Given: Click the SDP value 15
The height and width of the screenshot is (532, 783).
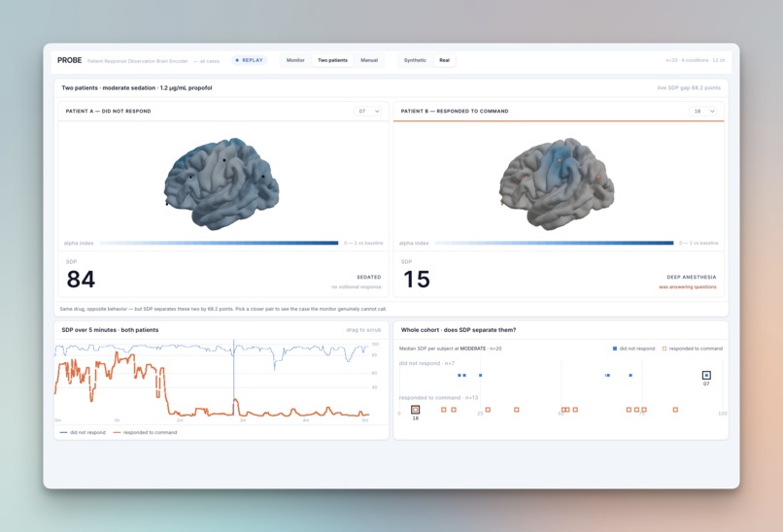Looking at the screenshot, I should (417, 279).
